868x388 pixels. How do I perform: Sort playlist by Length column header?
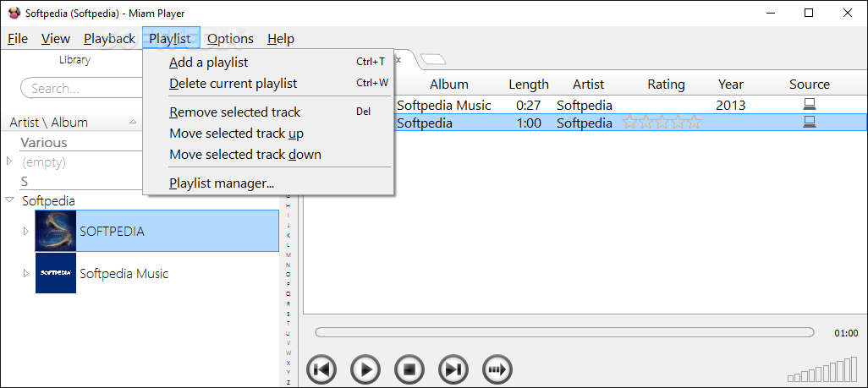pyautogui.click(x=529, y=85)
